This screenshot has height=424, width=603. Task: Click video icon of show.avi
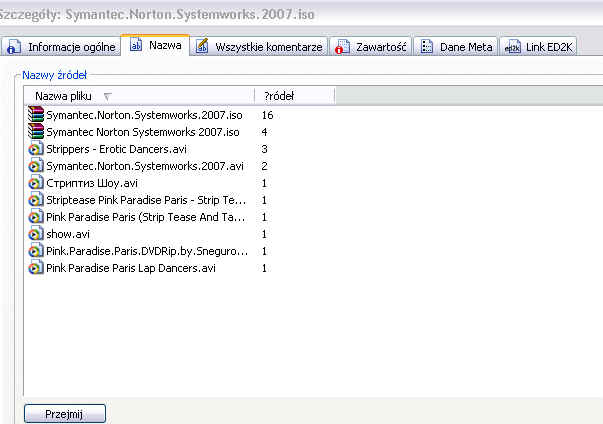[36, 234]
